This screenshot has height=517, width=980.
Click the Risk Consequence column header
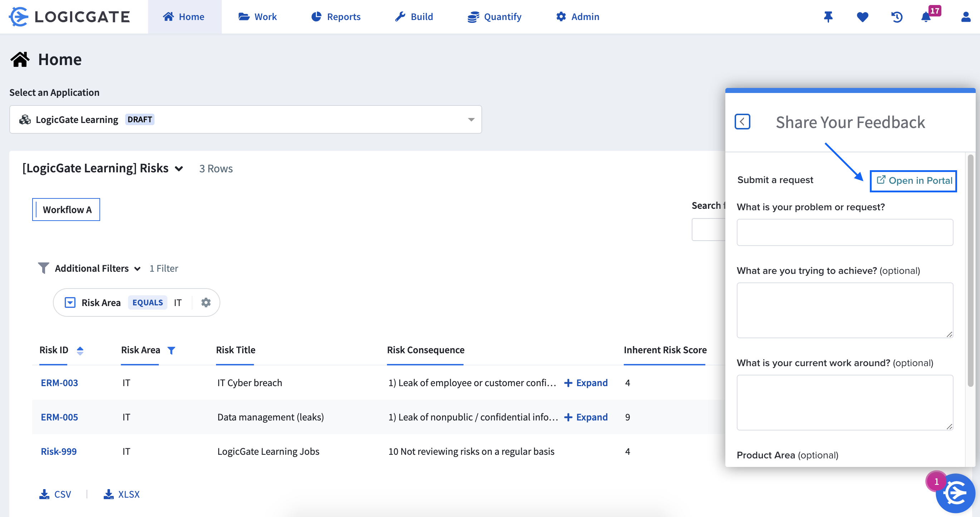click(426, 350)
